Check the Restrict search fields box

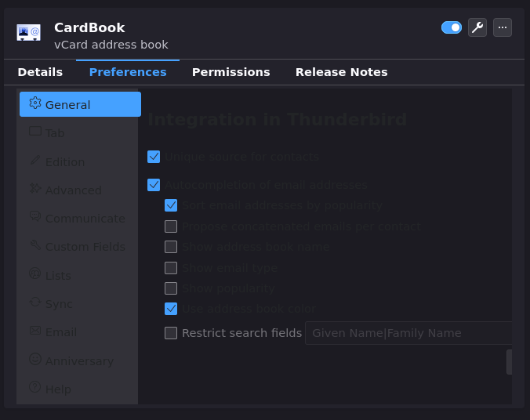(x=171, y=333)
